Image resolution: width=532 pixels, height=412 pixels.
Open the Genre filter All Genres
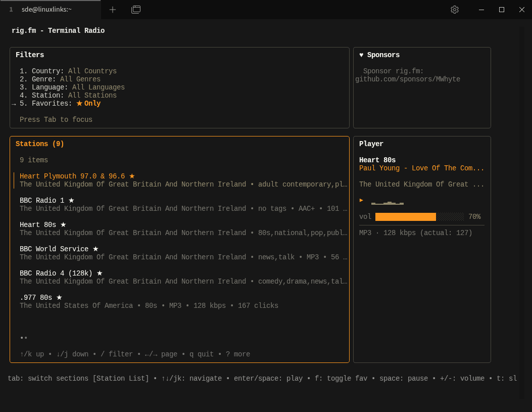point(80,79)
